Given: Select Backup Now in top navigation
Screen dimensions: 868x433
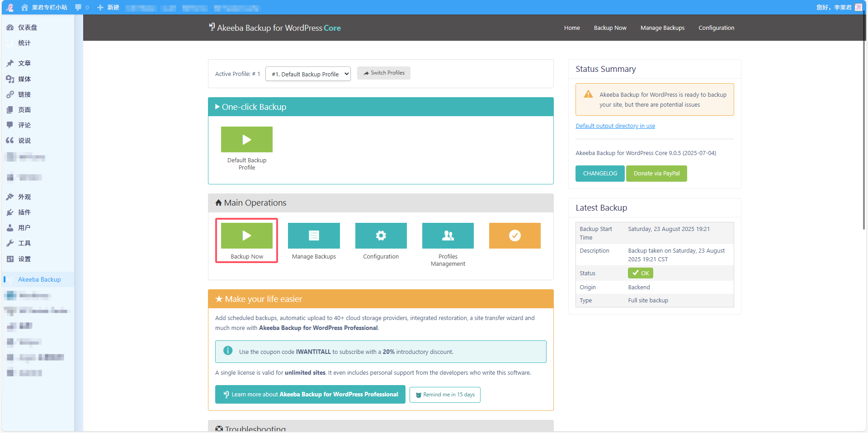Looking at the screenshot, I should click(610, 28).
